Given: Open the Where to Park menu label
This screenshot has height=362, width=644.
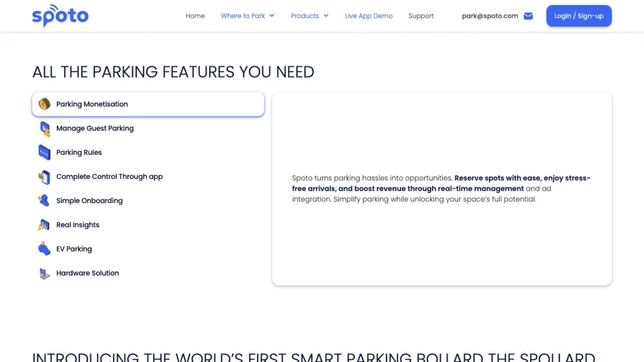Looking at the screenshot, I should [x=243, y=16].
